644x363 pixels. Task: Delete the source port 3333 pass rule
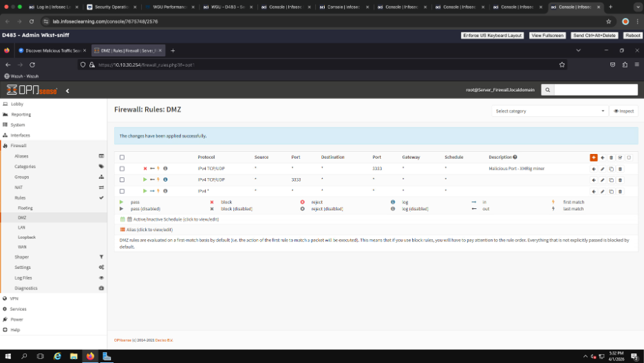coord(620,180)
